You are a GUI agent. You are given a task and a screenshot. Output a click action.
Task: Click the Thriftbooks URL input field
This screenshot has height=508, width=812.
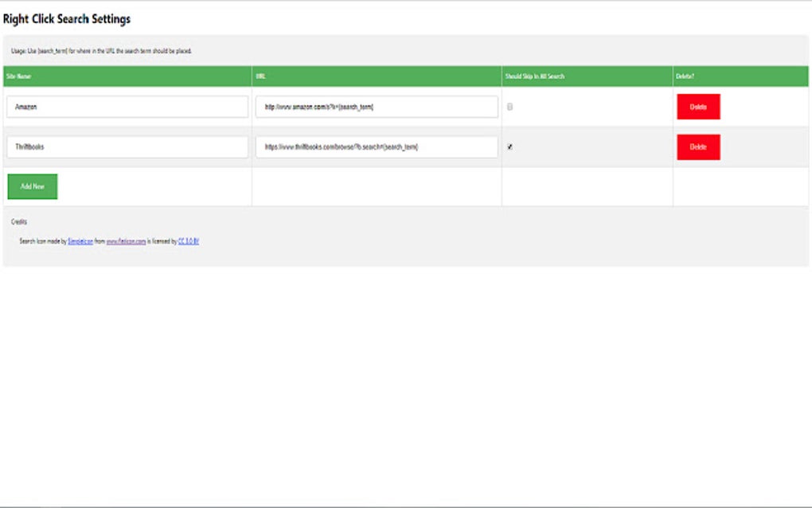tap(376, 147)
